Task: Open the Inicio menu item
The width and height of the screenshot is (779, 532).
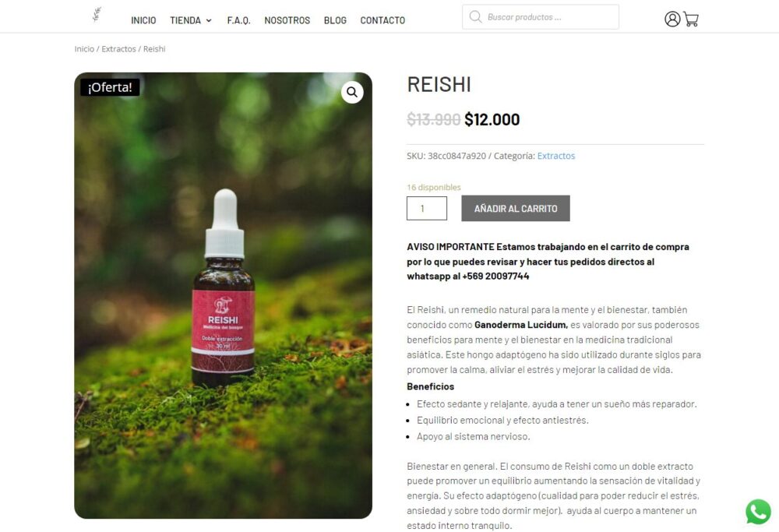Action: pyautogui.click(x=143, y=20)
